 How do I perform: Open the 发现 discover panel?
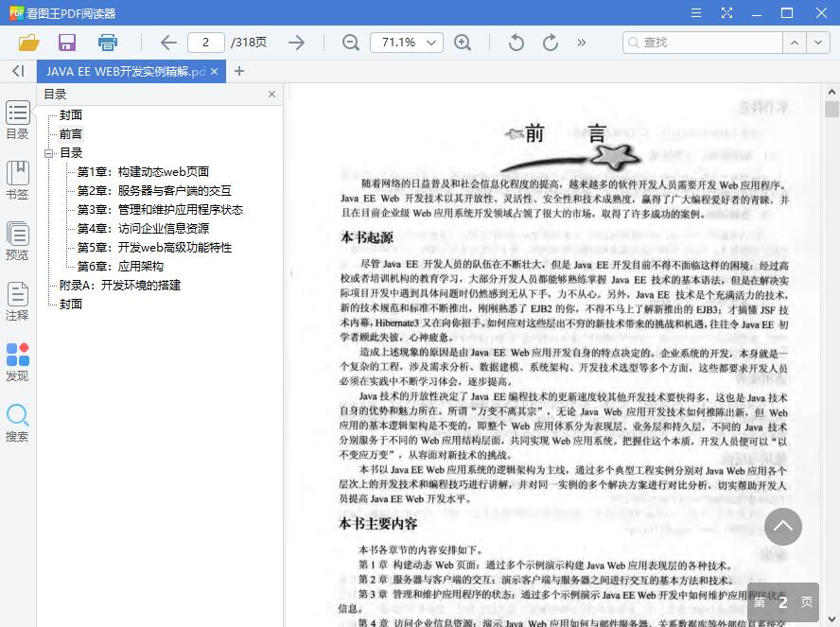coord(17,362)
